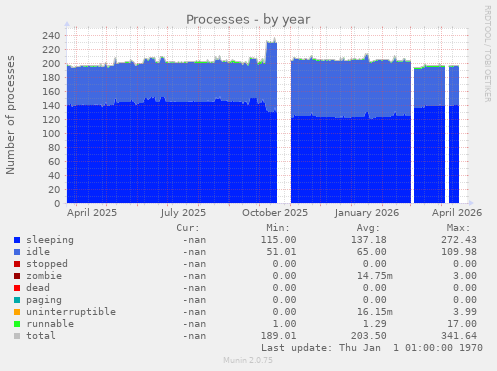Screen dimensions: 497x371
Task: Click the idle max value 109.98
Action: click(459, 252)
